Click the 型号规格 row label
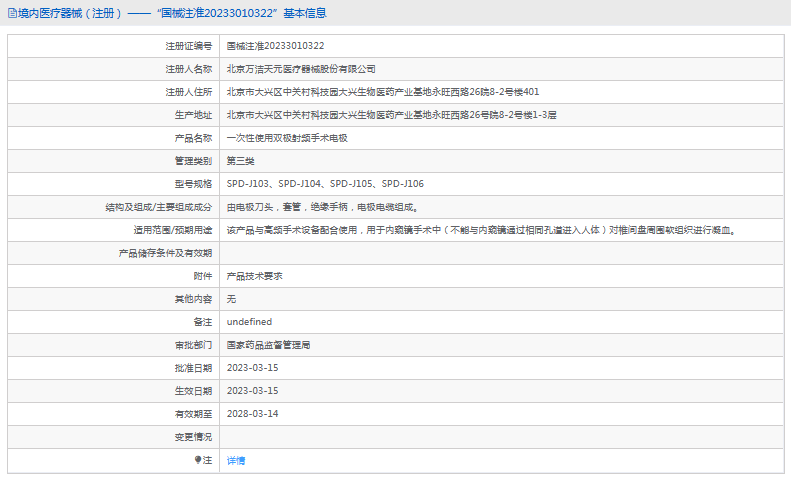791x481 pixels. pos(194,184)
